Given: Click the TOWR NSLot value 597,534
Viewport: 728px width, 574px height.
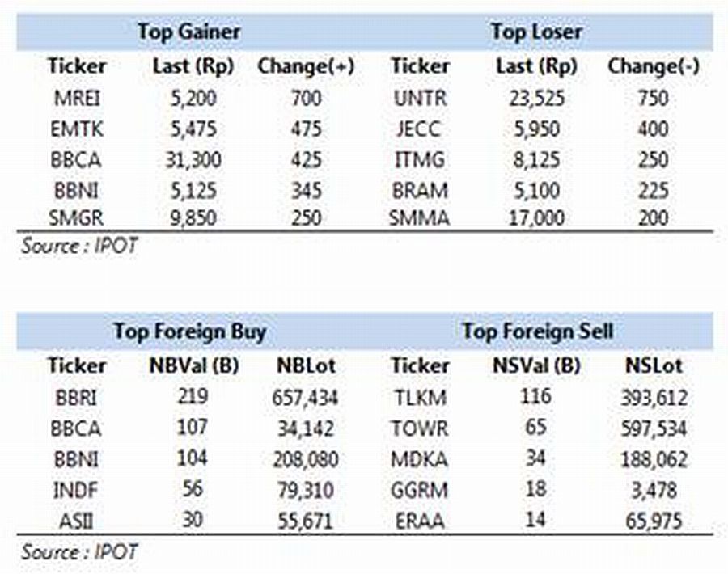Looking at the screenshot, I should (654, 428).
